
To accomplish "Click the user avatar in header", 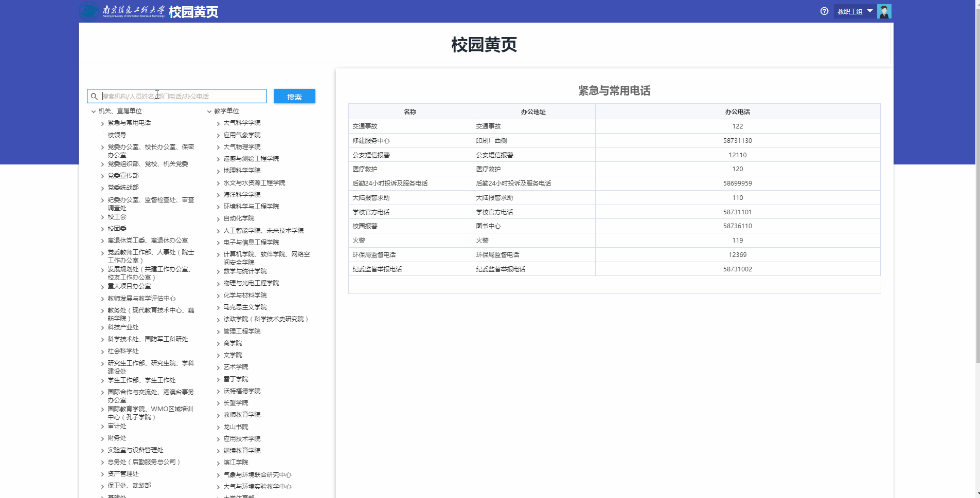I will (x=884, y=11).
